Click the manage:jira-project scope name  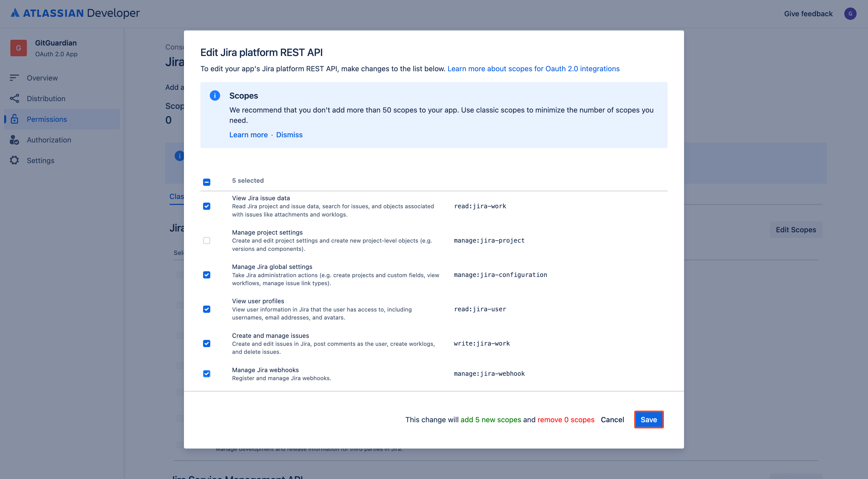489,240
